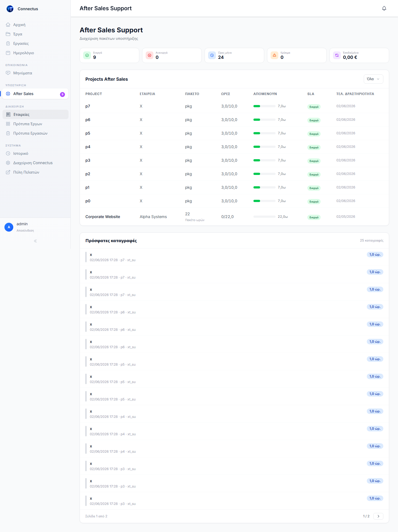398x532 pixels.
Task: Click the Connectus logo icon
Action: click(10, 9)
